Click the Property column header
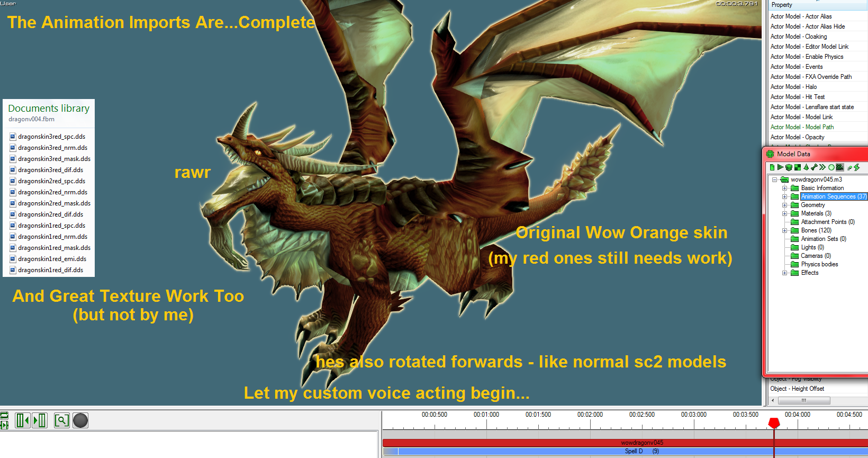Viewport: 868px width, 458px height. tap(818, 5)
